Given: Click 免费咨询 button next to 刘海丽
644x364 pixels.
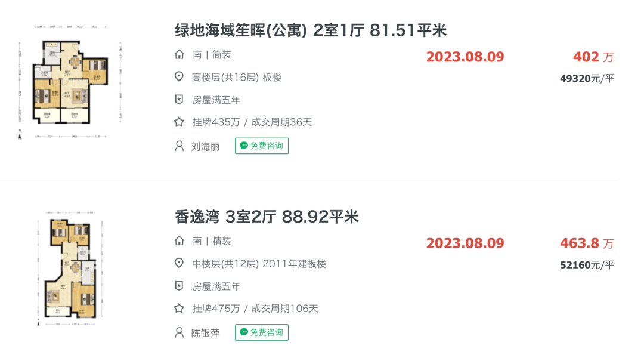Looking at the screenshot, I should [x=262, y=146].
